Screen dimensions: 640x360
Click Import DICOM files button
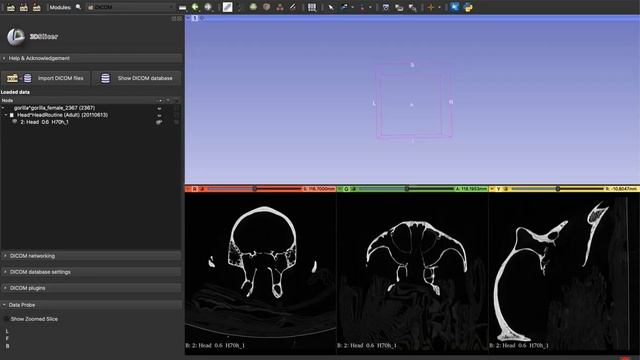(x=45, y=78)
